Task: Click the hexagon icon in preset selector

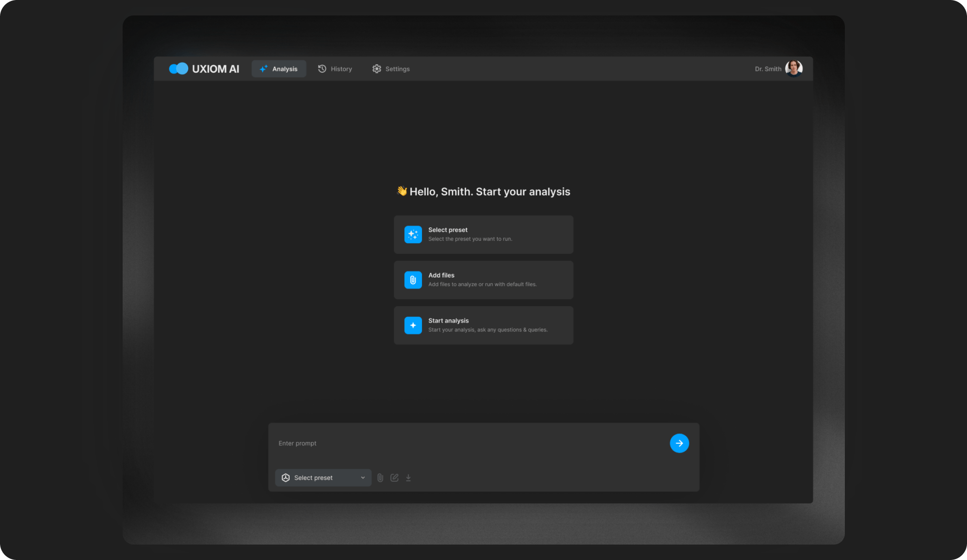Action: (x=286, y=477)
